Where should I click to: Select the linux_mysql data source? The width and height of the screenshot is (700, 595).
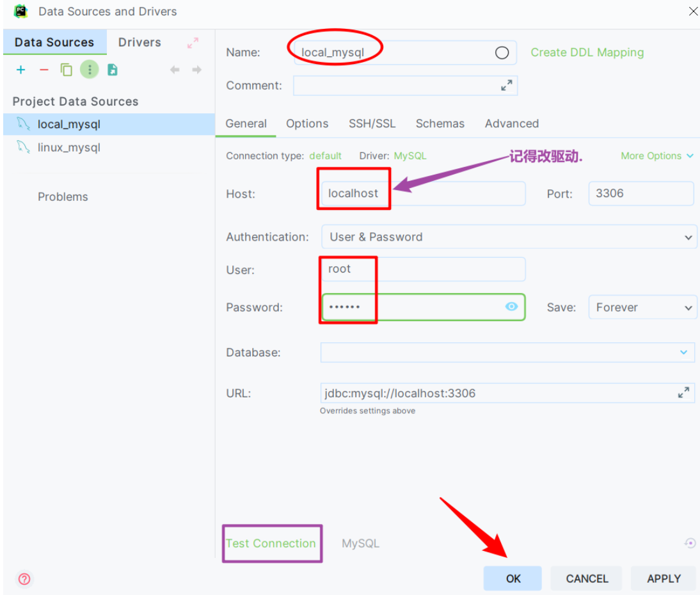[69, 147]
